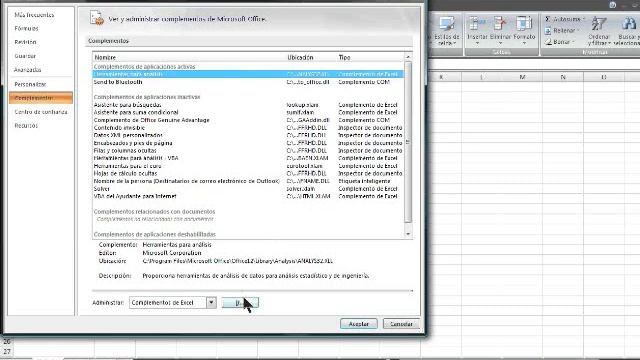640x360 pixels.
Task: Select Nombre de la persona Outlook row
Action: pos(248,181)
